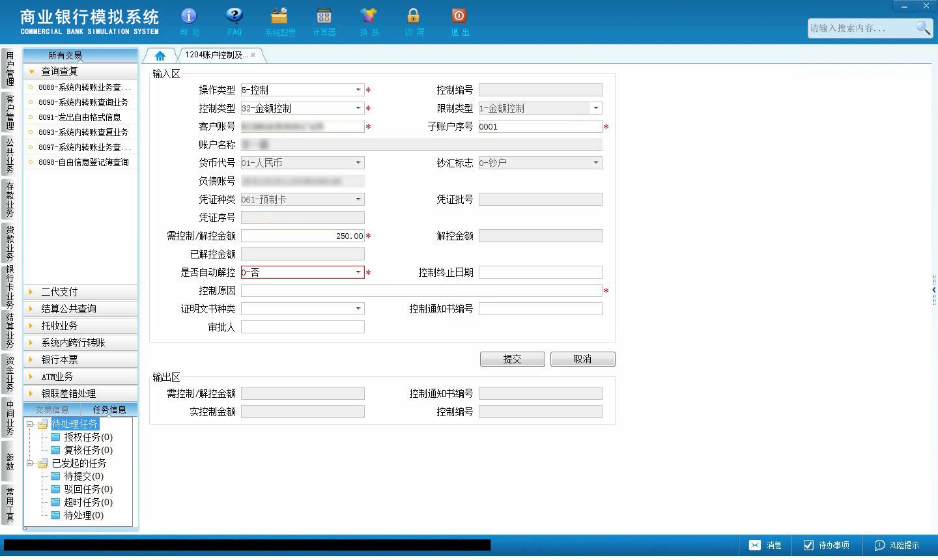
Task: Open transaction 8098-自由信息登记簿查询
Action: point(83,162)
